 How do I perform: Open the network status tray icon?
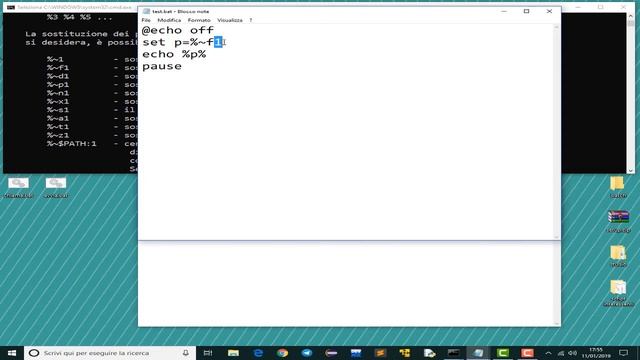561,353
